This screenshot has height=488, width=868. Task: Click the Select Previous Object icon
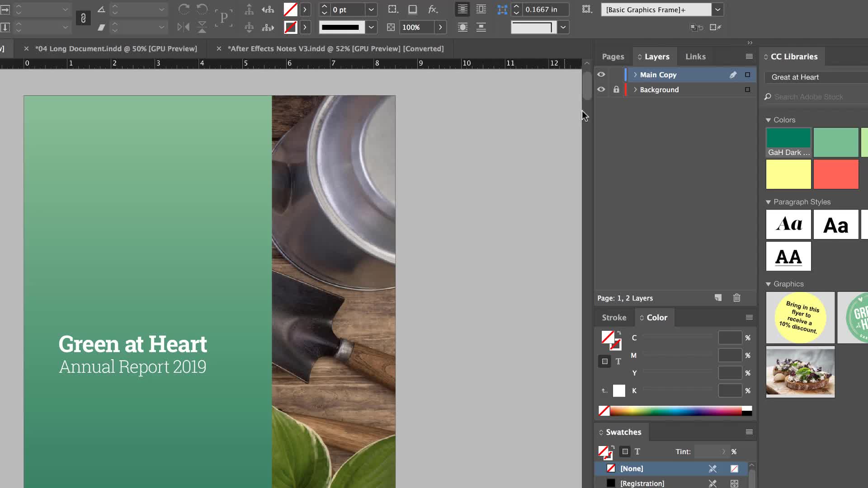coord(268,9)
